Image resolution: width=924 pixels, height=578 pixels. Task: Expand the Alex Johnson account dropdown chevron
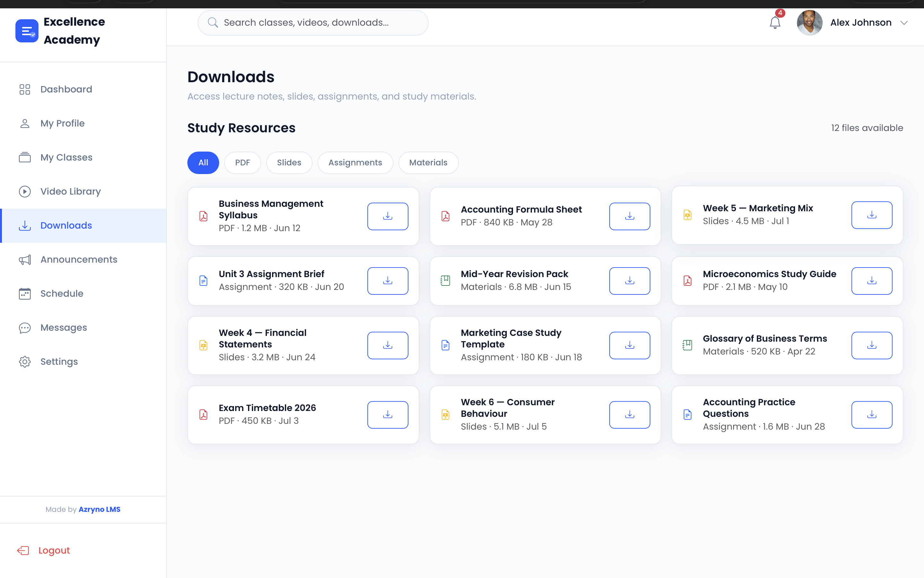coord(904,23)
